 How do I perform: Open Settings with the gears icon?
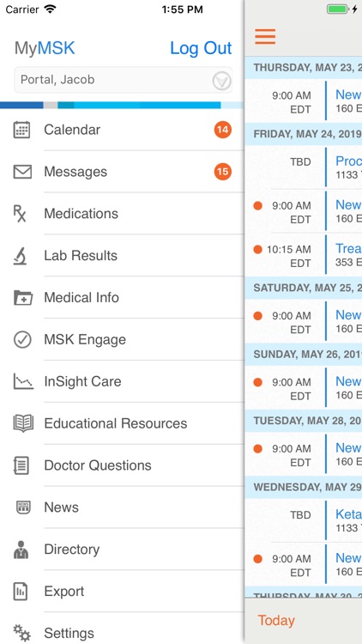coord(21,633)
